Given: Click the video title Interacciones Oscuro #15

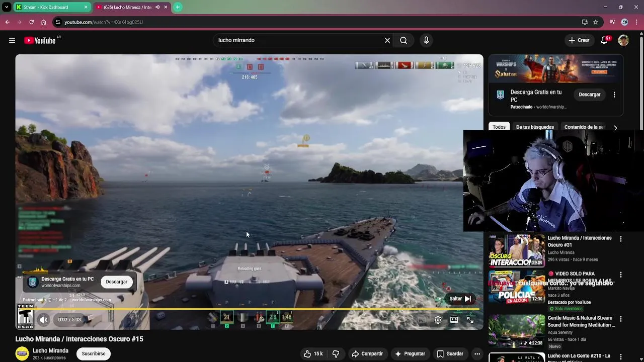Looking at the screenshot, I should (x=79, y=339).
